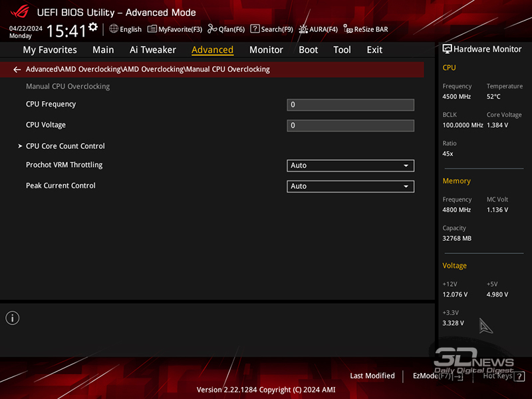Click Hot Keys question mark icon
Image resolution: width=532 pixels, height=399 pixels.
point(519,376)
